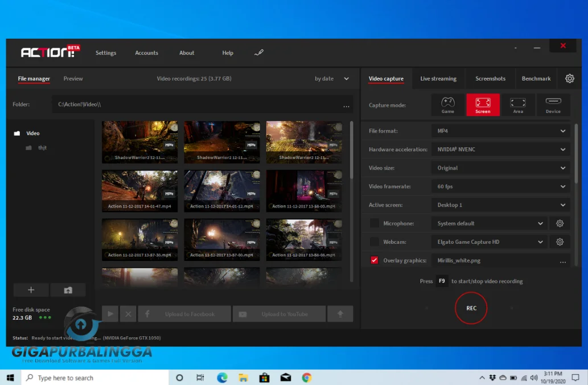Open the Video framerate dropdown
Viewport: 588px width, 385px height.
click(x=500, y=187)
